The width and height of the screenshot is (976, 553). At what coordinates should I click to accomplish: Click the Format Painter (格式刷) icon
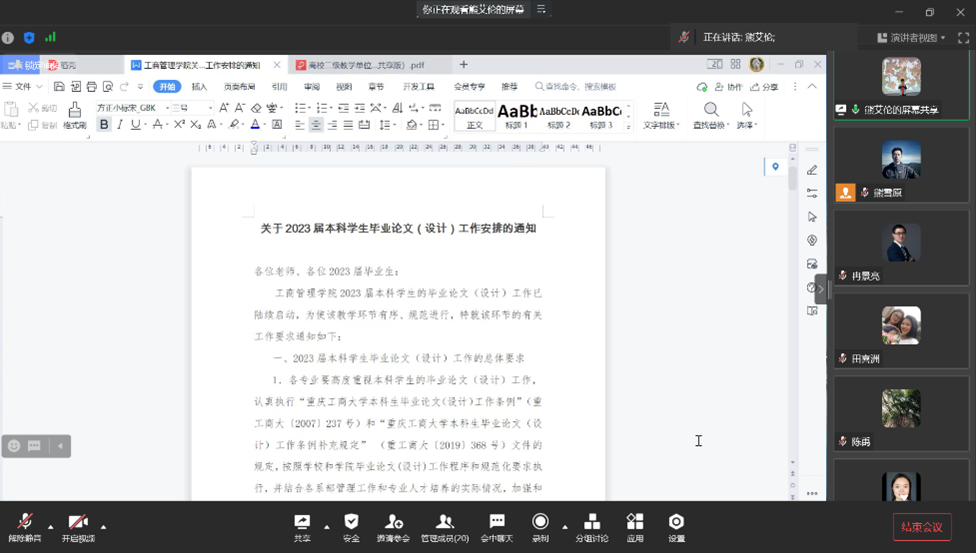tap(75, 116)
